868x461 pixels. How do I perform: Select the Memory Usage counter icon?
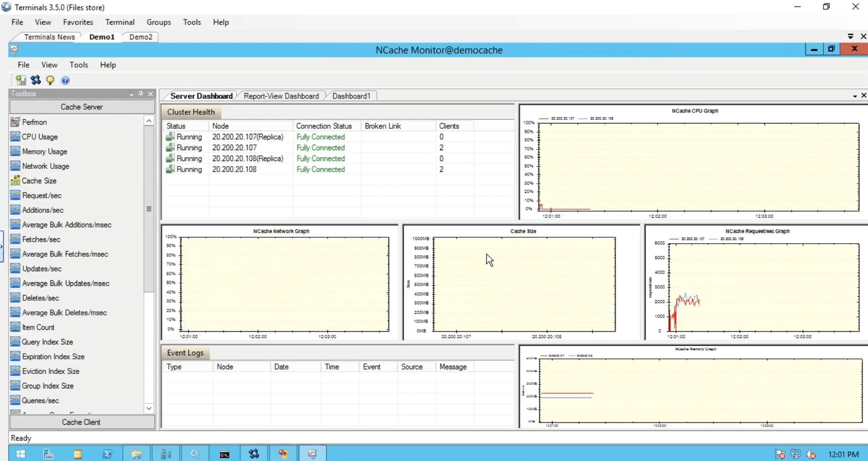click(15, 151)
